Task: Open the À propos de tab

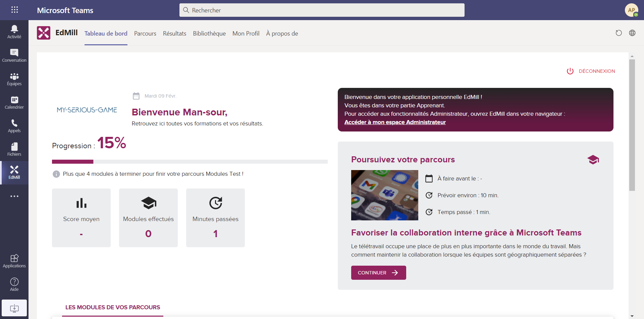Action: point(282,33)
